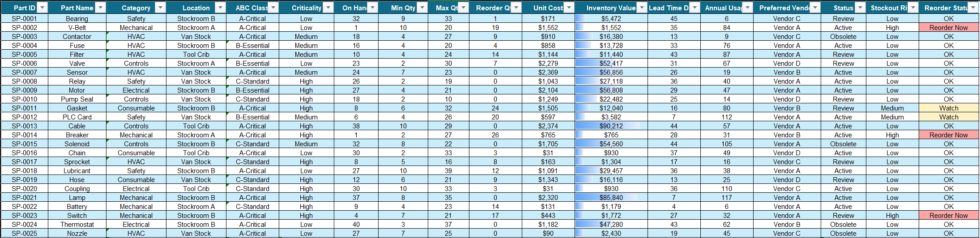
Task: Open the Annual Usage filter dropdown arrow
Action: click(x=748, y=8)
